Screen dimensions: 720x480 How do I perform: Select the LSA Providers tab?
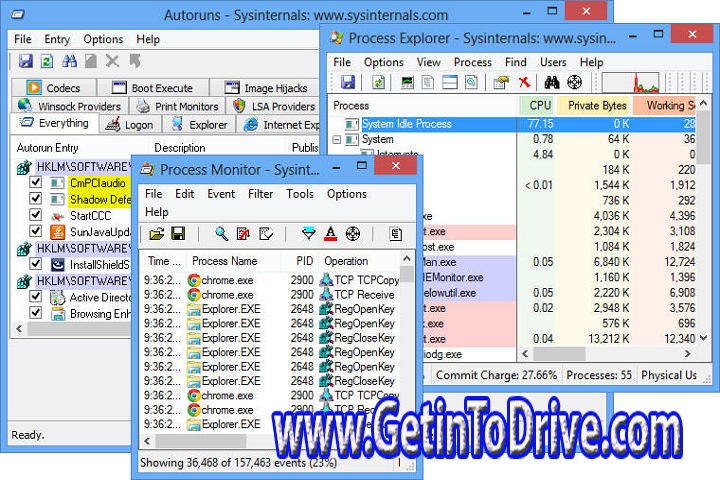pyautogui.click(x=274, y=106)
